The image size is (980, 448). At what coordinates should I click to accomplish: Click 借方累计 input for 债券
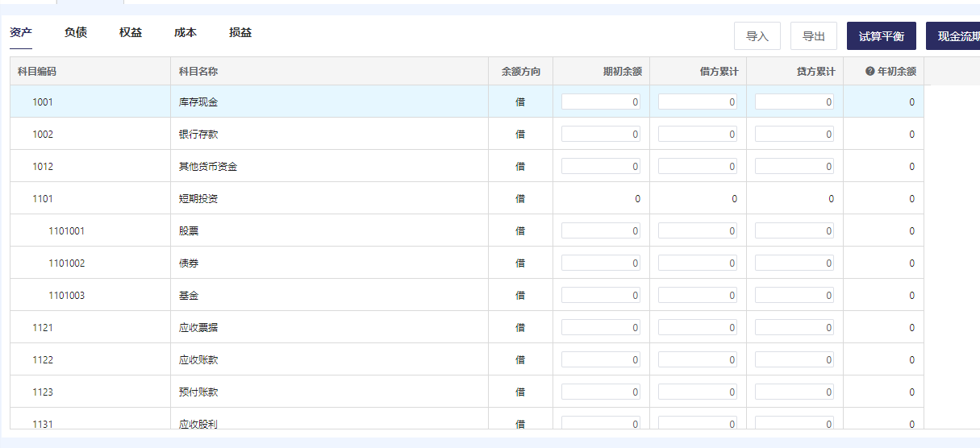point(698,263)
